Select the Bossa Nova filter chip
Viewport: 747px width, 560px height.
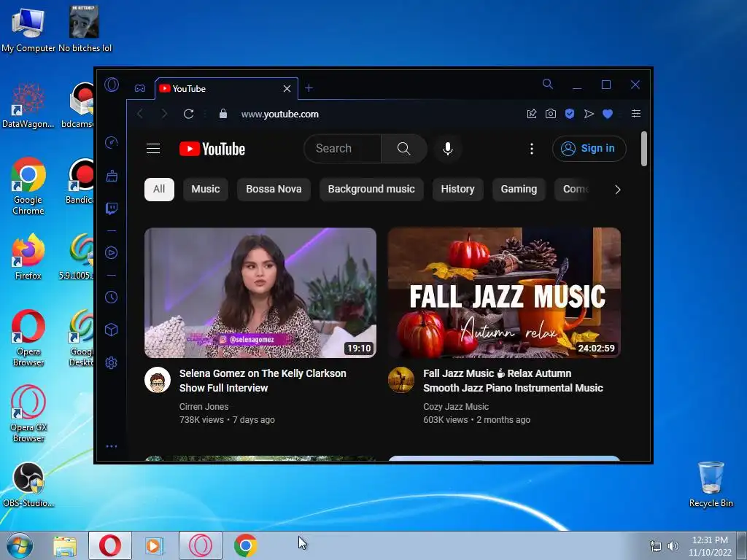[274, 189]
